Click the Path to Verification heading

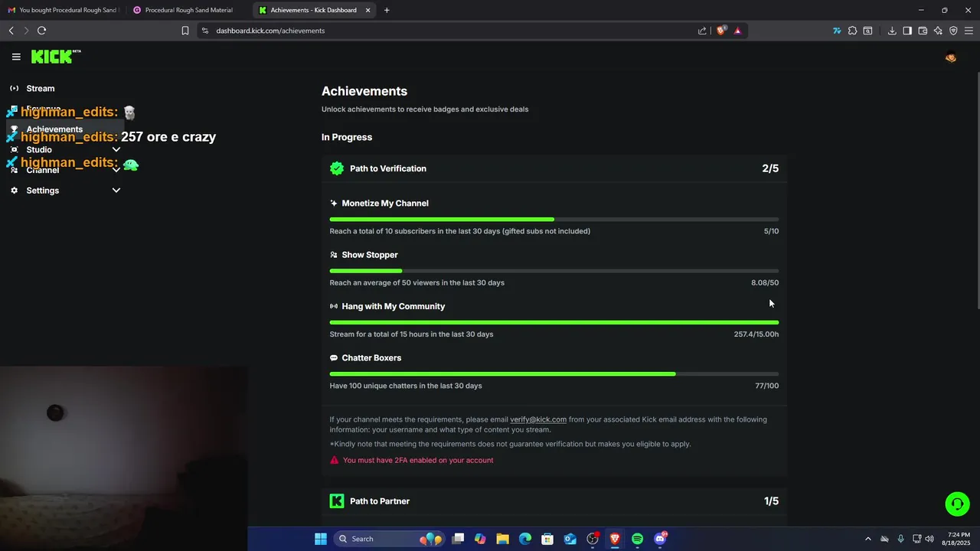click(x=388, y=168)
